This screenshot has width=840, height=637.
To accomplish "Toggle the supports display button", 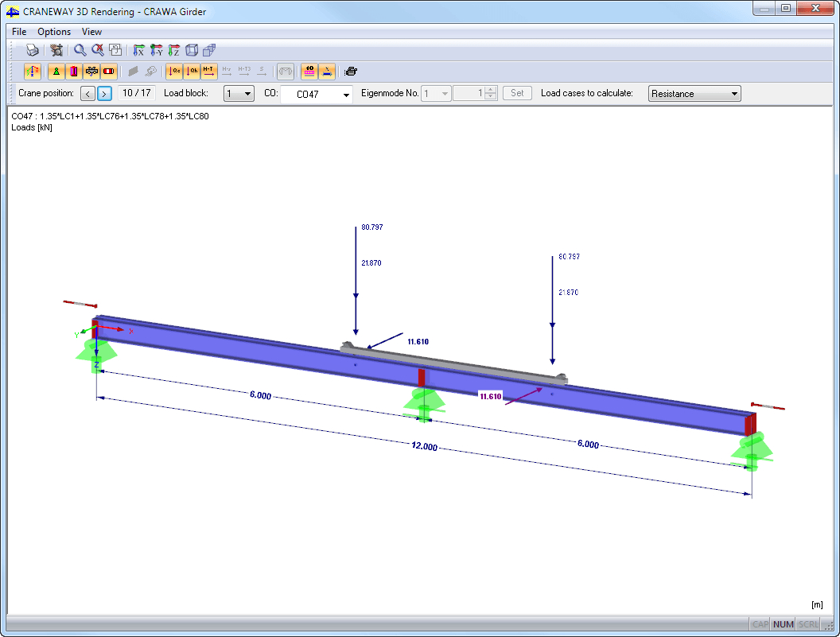I will [56, 72].
